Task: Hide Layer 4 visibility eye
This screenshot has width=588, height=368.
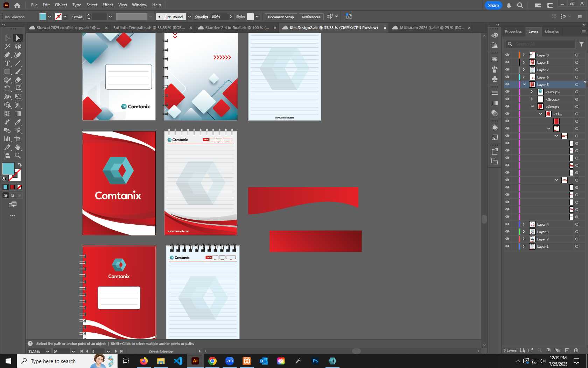Action: [x=507, y=224]
